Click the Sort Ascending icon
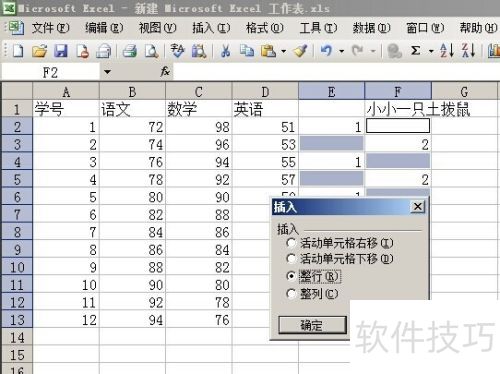Screen dimensions: 500x374 click(x=447, y=51)
